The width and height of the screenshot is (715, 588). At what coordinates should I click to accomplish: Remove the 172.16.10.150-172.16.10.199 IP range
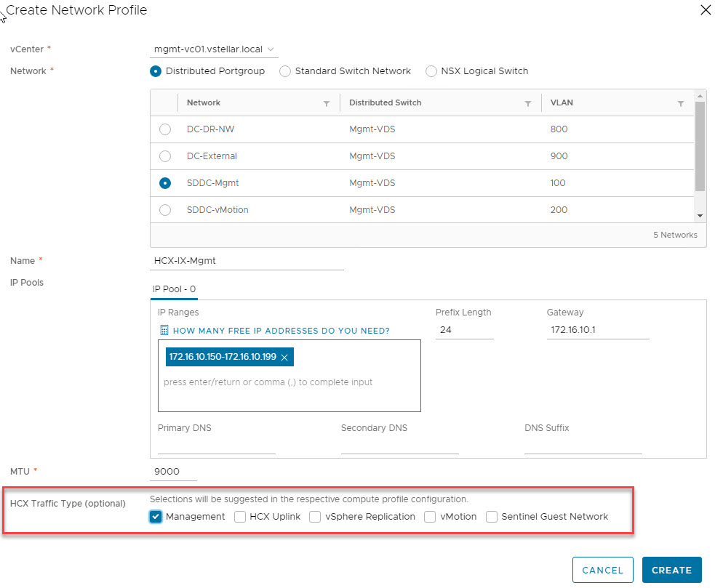coord(284,358)
